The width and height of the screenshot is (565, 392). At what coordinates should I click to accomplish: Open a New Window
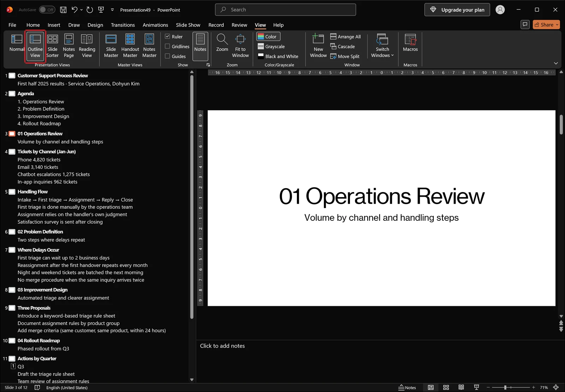(x=318, y=46)
